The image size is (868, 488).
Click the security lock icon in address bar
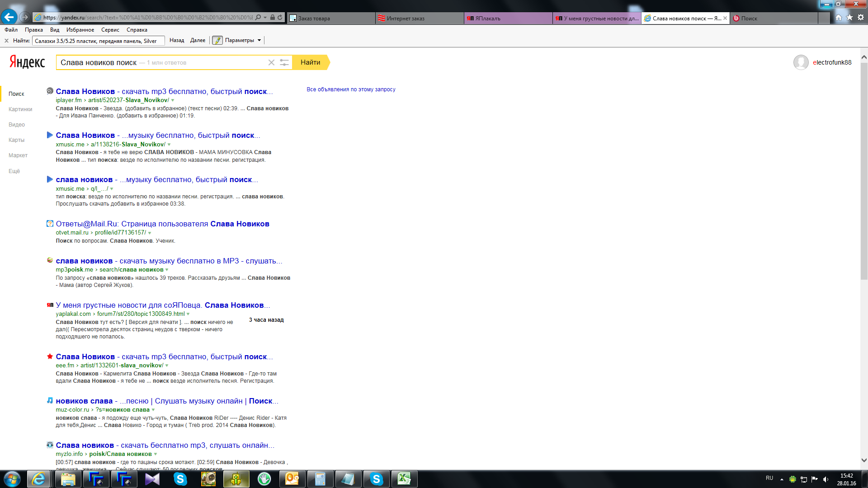click(x=273, y=18)
